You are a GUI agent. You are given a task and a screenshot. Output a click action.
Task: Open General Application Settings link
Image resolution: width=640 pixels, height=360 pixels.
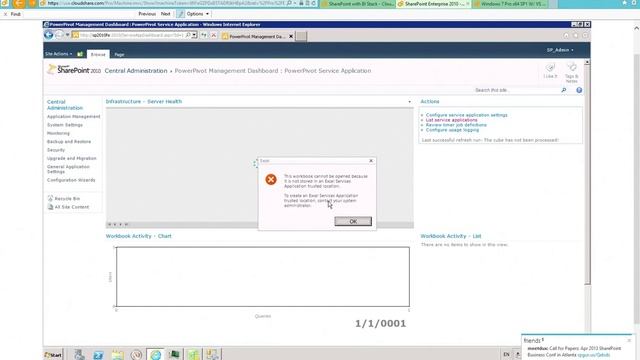[x=68, y=169]
